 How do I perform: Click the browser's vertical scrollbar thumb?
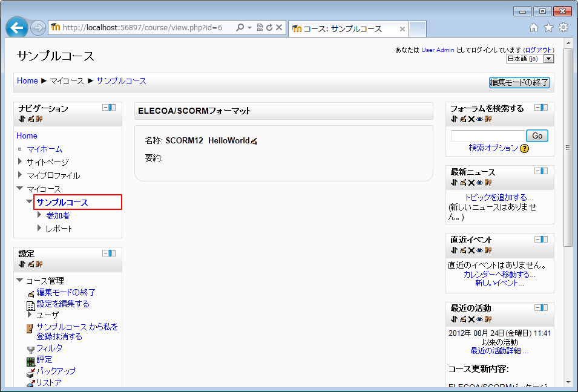(567, 148)
